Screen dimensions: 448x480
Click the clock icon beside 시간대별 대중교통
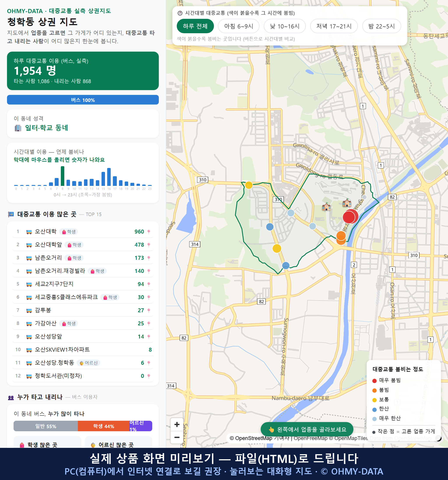coord(180,13)
